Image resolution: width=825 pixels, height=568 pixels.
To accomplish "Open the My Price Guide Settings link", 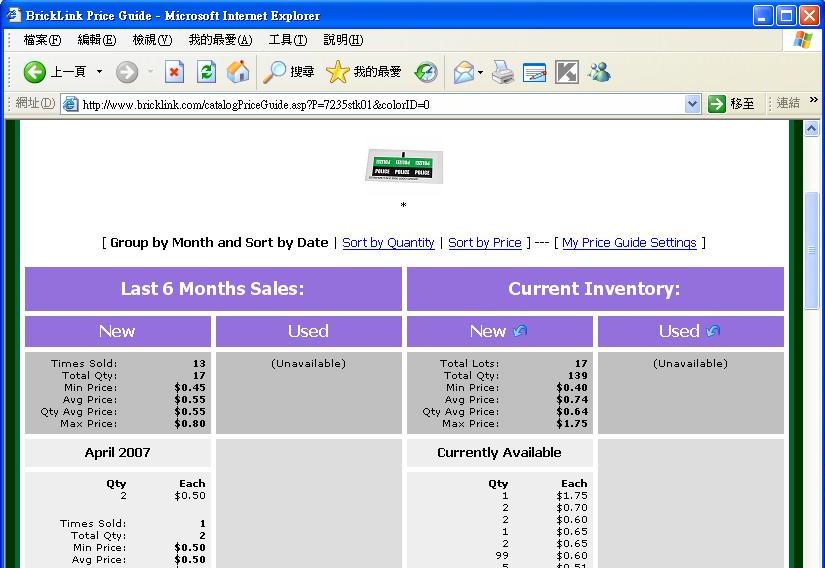I will coord(629,243).
